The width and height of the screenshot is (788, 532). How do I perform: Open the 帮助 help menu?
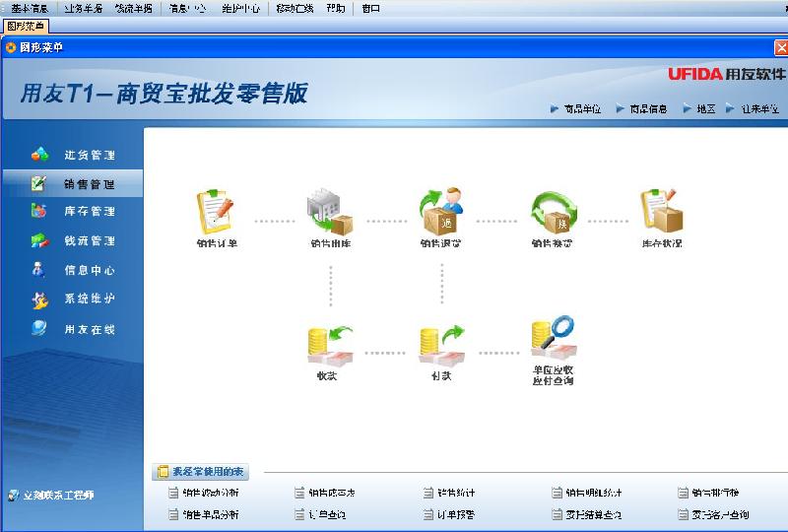tap(335, 9)
